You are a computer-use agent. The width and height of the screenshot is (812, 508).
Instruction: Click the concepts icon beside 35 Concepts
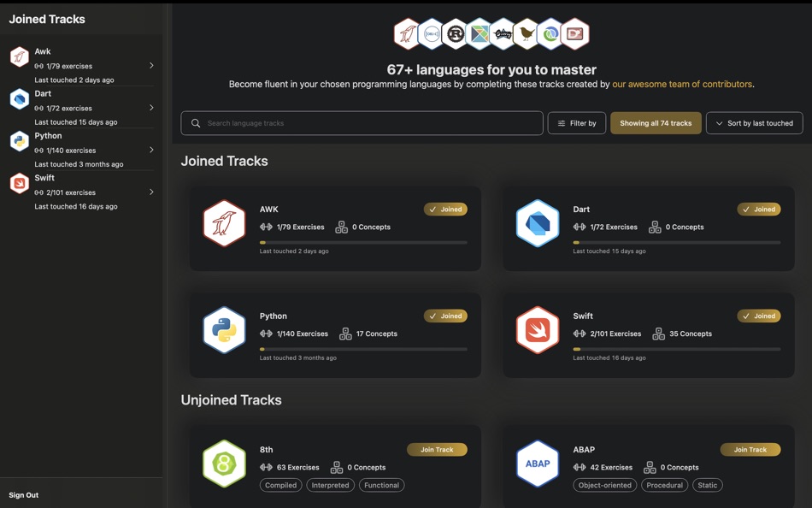[x=659, y=334]
